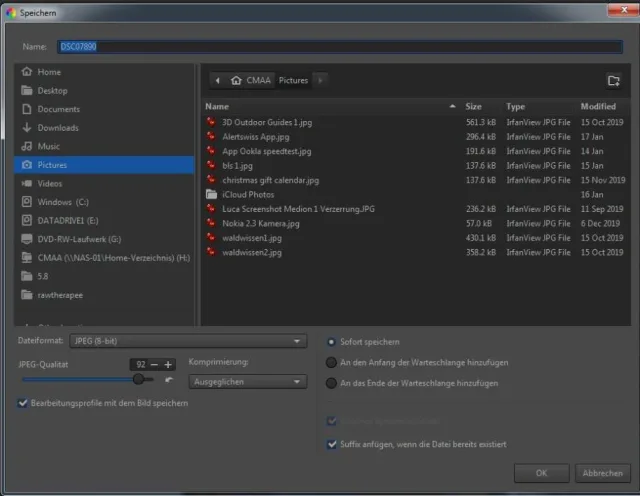
Task: Toggle 'Bearbeitungsprofile mit dem Bild speichern' checkbox
Action: (23, 403)
